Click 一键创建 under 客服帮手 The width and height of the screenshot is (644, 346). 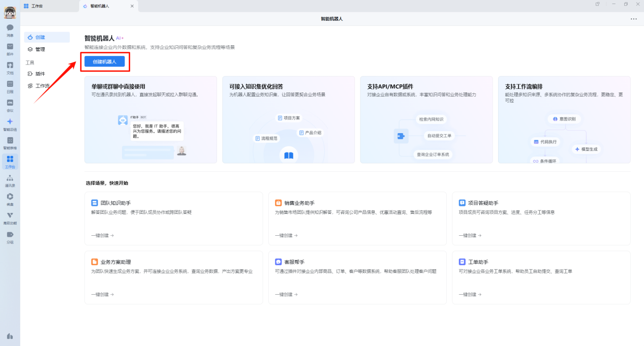pos(287,294)
